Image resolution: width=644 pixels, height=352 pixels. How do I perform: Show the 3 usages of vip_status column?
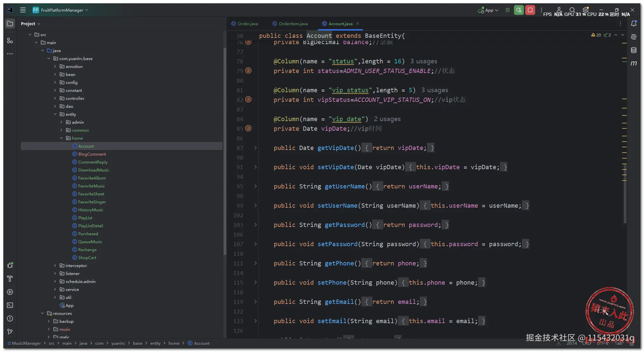point(435,90)
